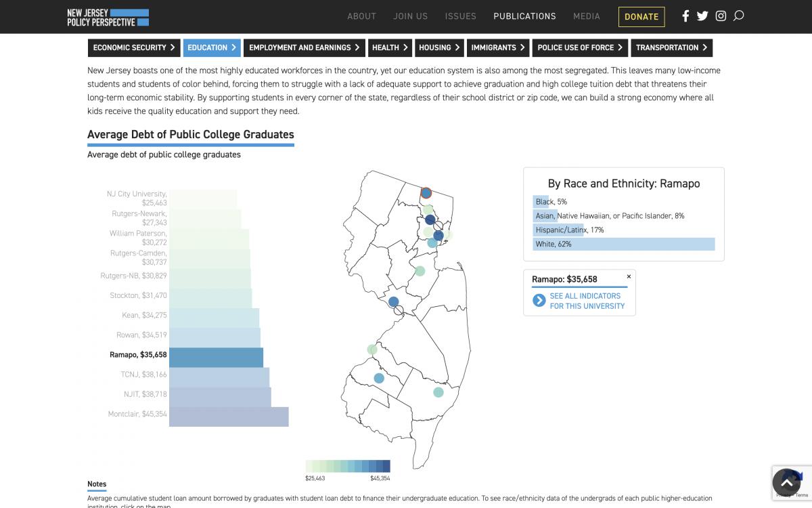Click the White, 62% race bar
This screenshot has height=508, width=812.
click(624, 244)
